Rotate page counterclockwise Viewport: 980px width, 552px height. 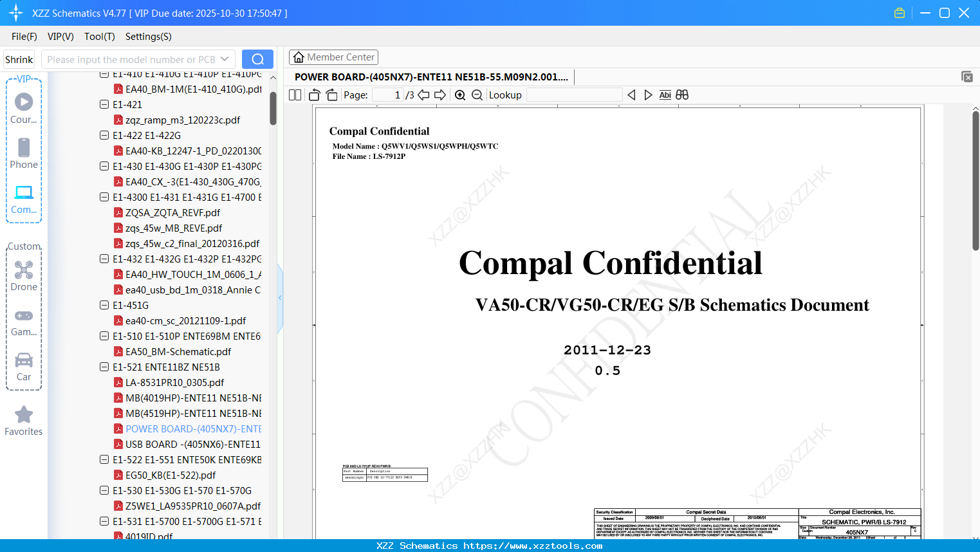tap(314, 95)
